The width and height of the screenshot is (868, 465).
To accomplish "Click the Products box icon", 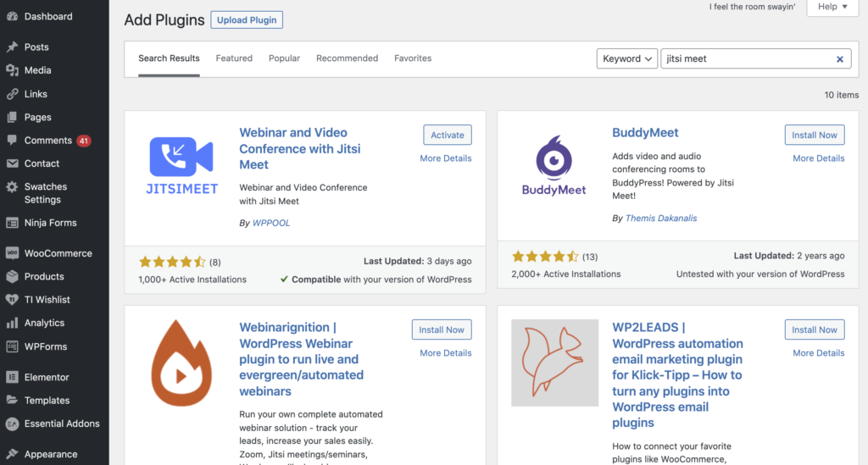I will pos(12,276).
